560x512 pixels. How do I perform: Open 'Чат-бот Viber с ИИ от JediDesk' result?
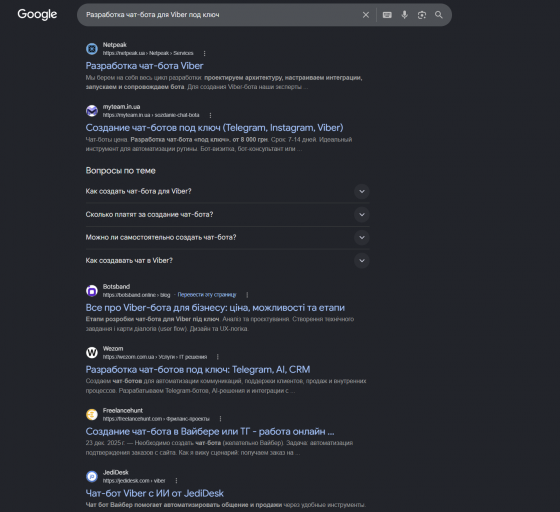click(x=155, y=493)
